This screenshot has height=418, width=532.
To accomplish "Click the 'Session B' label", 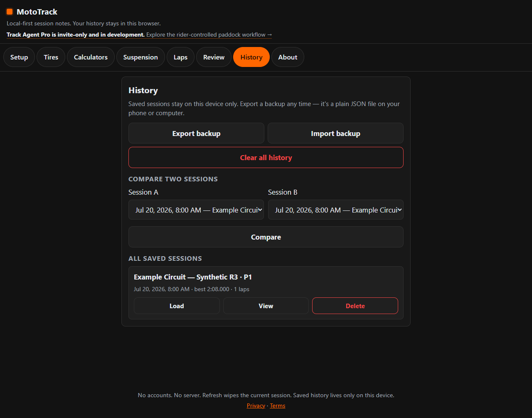I will 283,192.
